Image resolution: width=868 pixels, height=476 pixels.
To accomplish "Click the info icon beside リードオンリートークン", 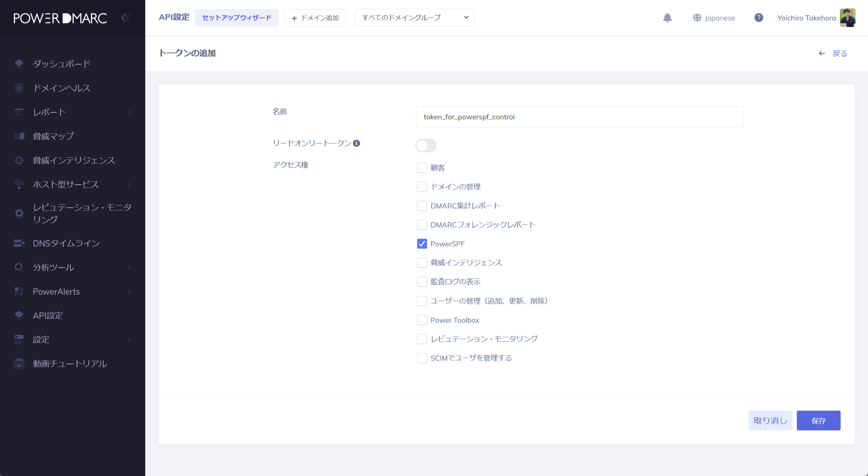I will tap(357, 143).
